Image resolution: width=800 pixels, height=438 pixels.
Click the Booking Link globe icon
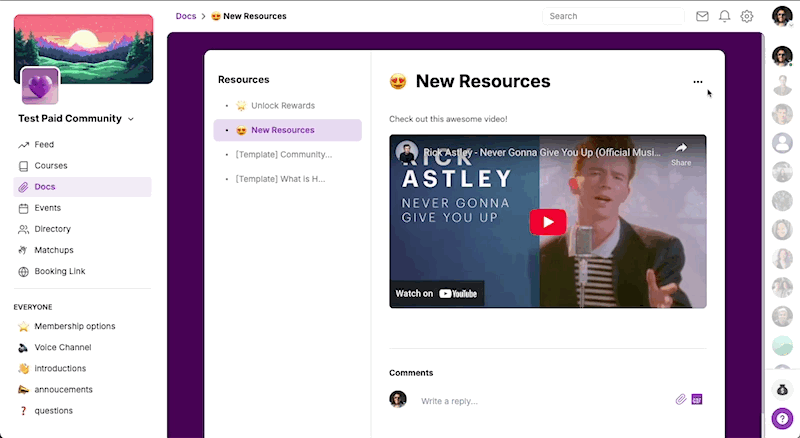pos(23,272)
